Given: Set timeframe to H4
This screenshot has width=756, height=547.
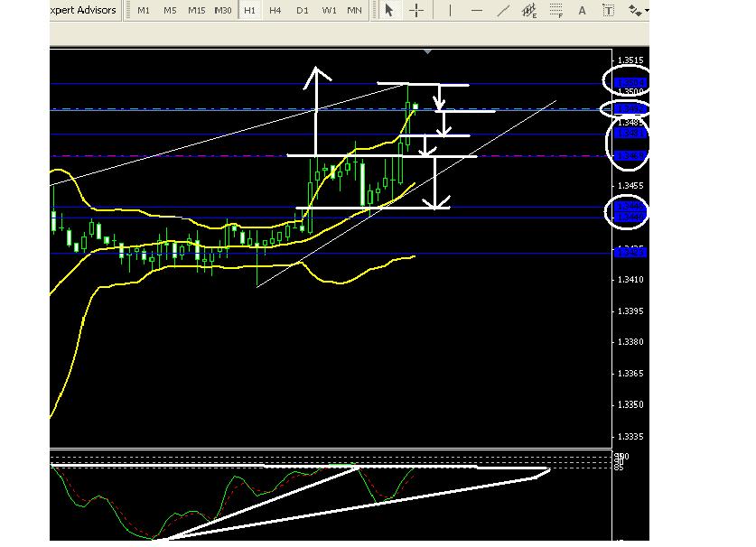Looking at the screenshot, I should coord(275,11).
